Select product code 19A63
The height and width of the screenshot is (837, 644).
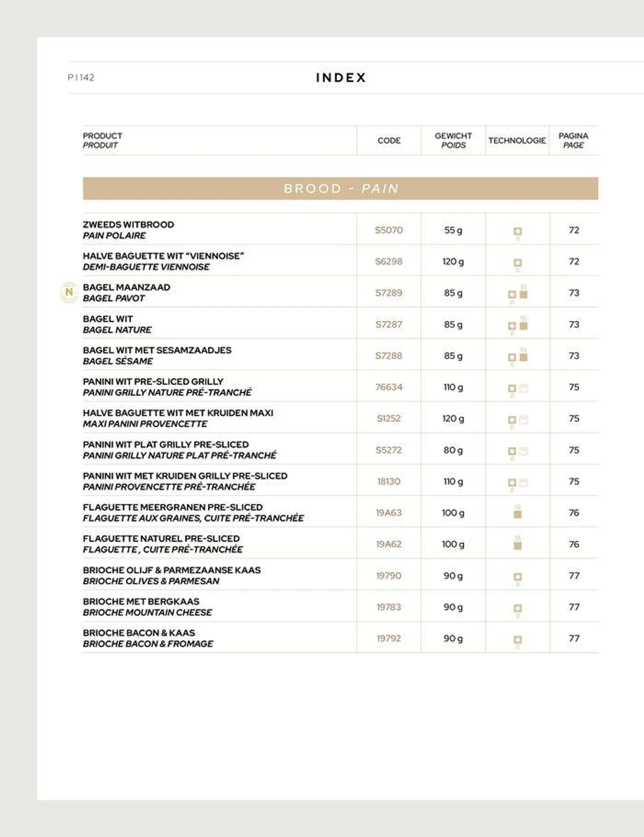(389, 513)
